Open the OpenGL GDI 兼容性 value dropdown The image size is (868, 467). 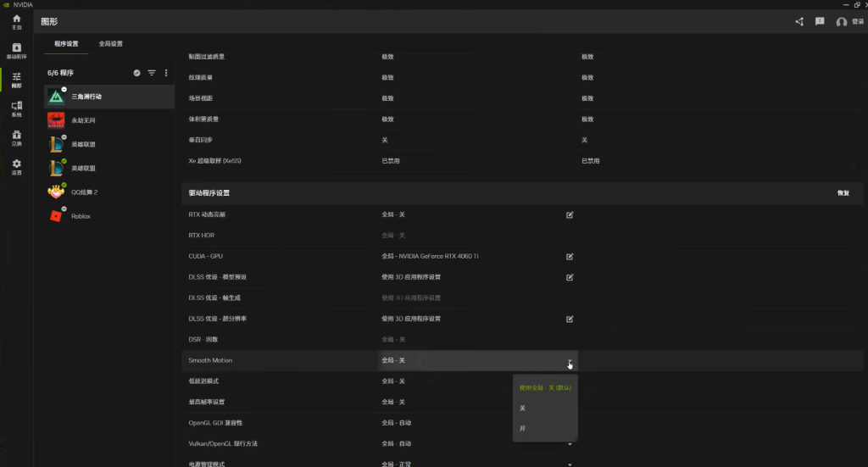point(477,423)
